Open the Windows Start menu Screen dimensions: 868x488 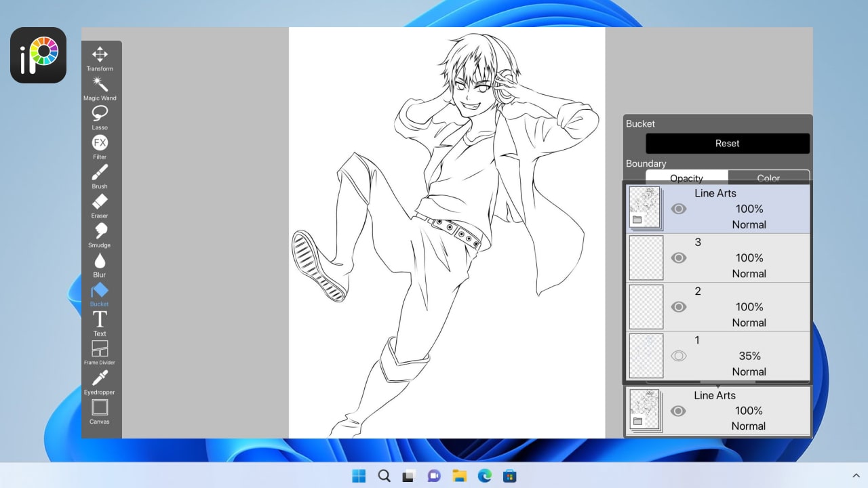coord(359,476)
